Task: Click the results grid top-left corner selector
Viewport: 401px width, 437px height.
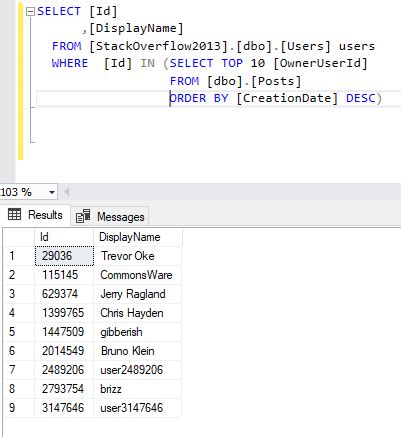Action: pos(19,237)
